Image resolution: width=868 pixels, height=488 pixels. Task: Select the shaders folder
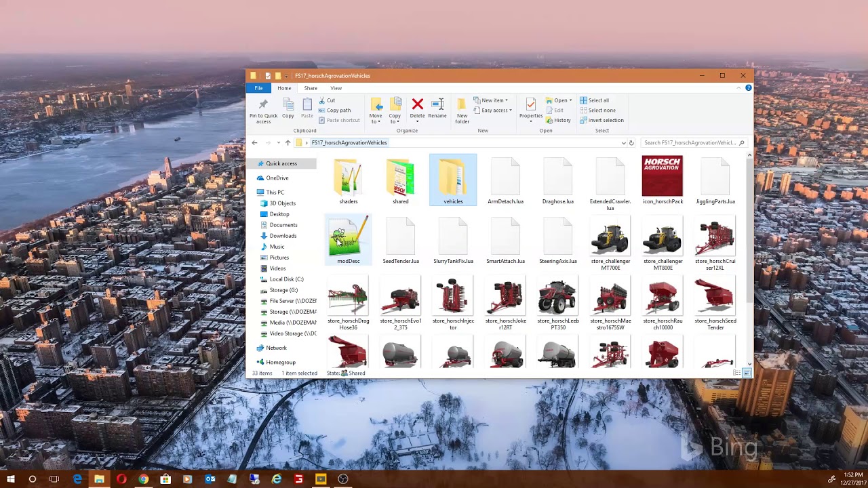(349, 180)
